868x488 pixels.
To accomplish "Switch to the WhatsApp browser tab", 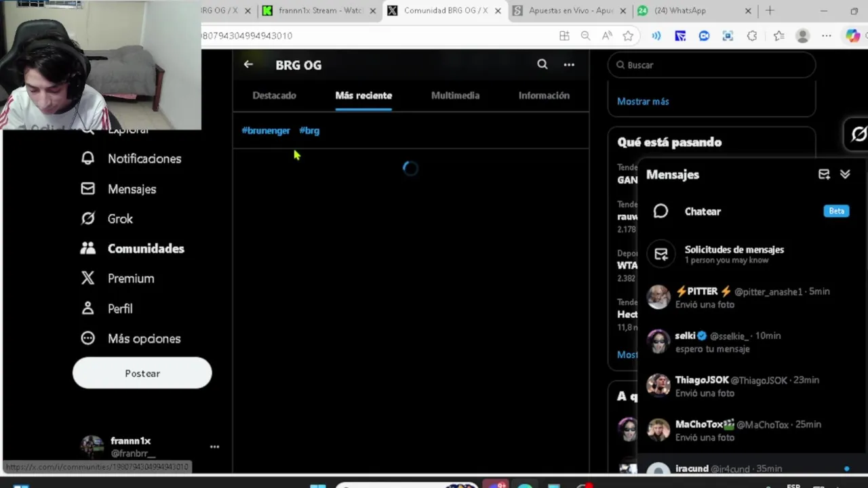I will [x=694, y=11].
